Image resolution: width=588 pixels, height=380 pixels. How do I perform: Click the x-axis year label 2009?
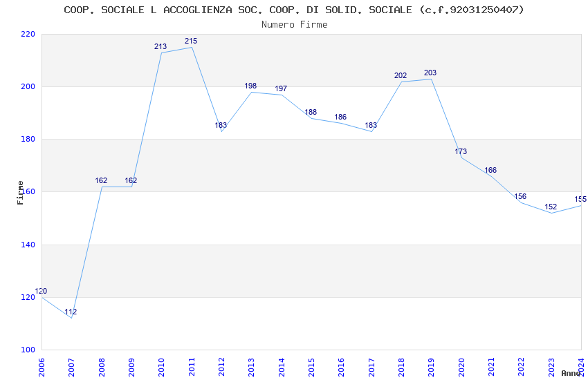coord(131,368)
